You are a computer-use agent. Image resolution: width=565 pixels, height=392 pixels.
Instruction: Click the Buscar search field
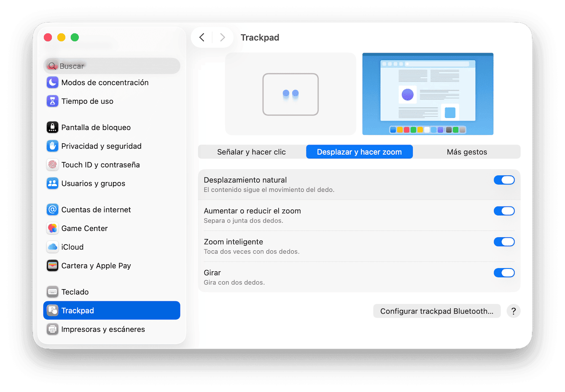[x=112, y=66]
